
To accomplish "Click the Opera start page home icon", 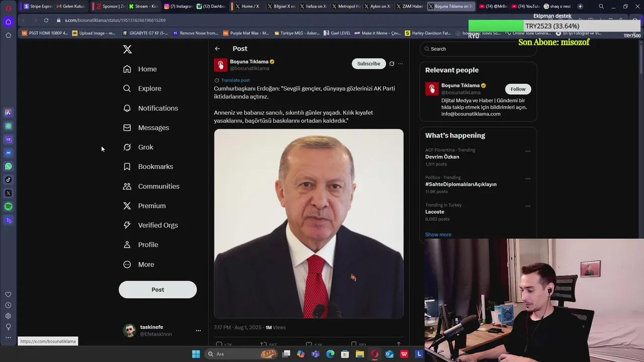I will click(8, 22).
